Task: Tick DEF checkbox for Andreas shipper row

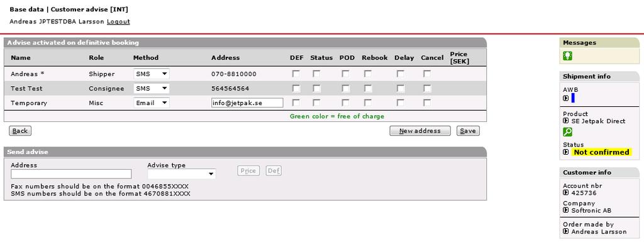Action: point(296,74)
